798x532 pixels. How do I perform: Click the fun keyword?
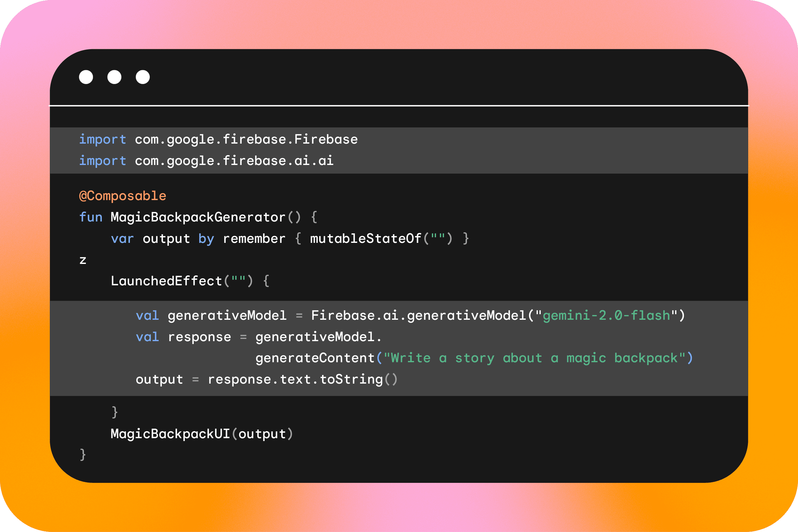[91, 217]
